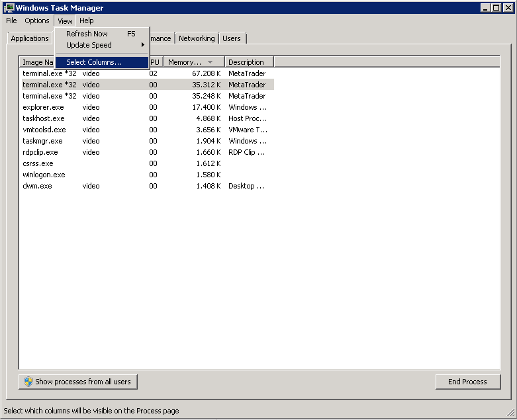Select the taskhost.exe process
This screenshot has width=517, height=420.
[x=148, y=118]
